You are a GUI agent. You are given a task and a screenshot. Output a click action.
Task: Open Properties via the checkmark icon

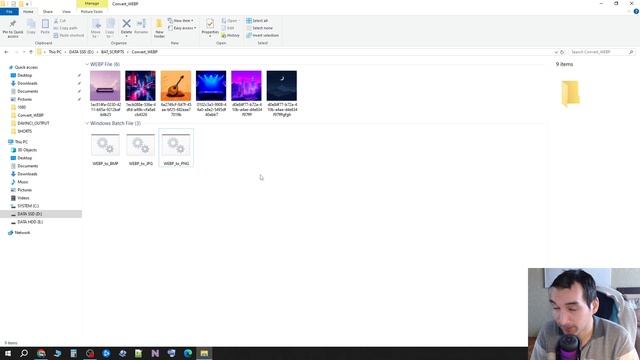[x=210, y=24]
